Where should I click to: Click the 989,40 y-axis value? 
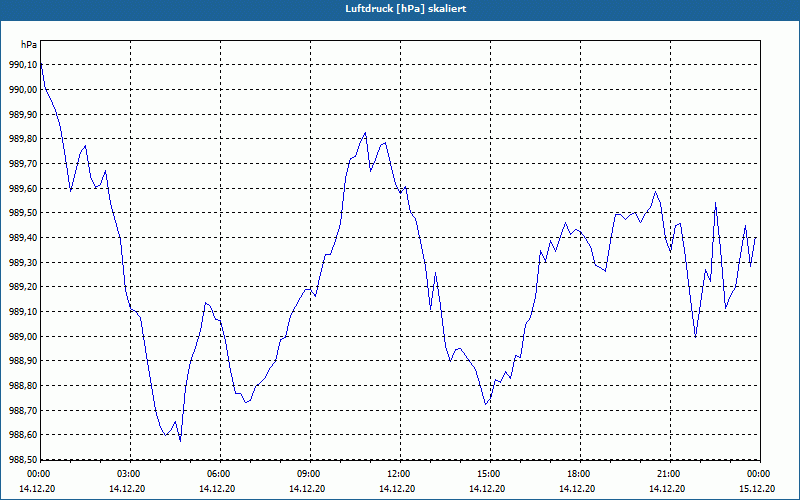23,238
